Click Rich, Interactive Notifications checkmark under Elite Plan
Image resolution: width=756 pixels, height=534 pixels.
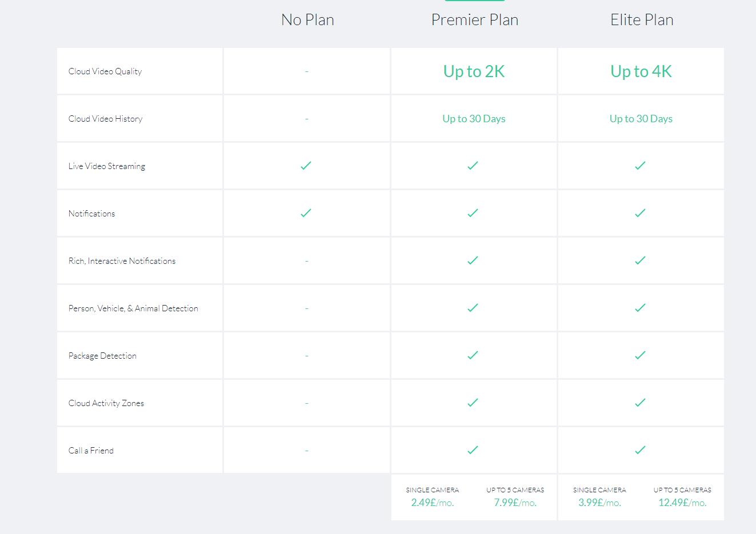coord(640,260)
